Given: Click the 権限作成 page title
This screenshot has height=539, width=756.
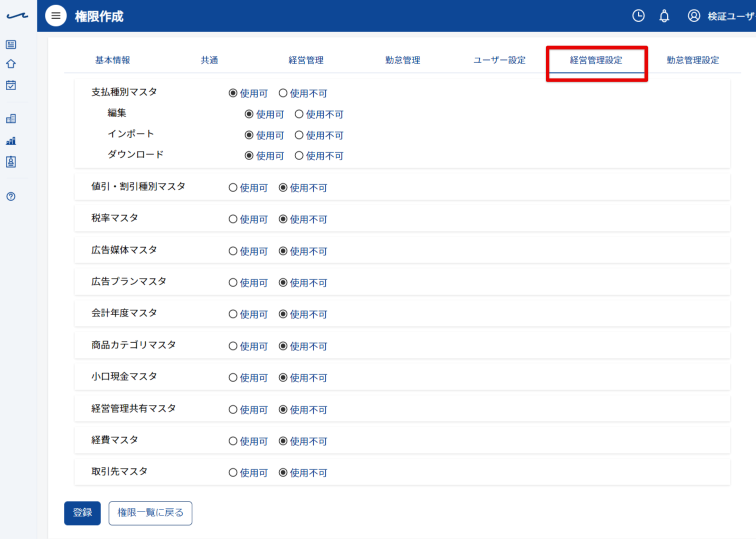Looking at the screenshot, I should tap(99, 16).
